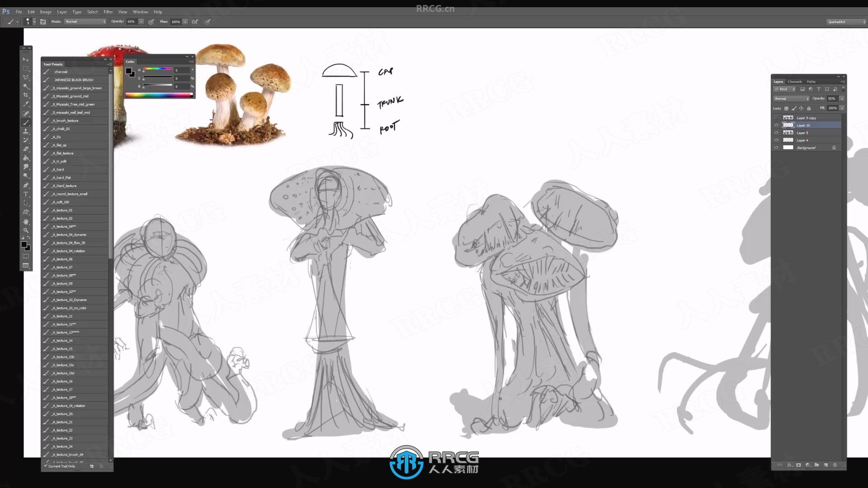Open layer filter Kind dropdown
The width and height of the screenshot is (868, 488).
click(784, 89)
